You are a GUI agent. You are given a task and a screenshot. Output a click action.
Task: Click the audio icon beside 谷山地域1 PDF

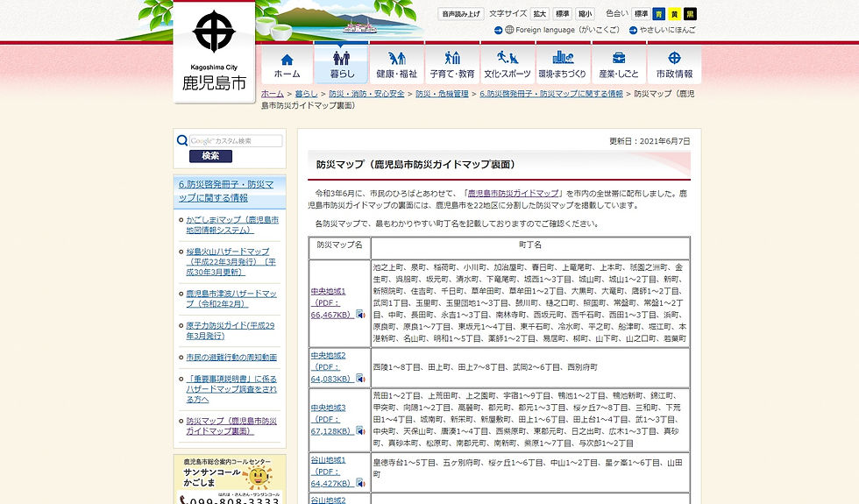point(360,483)
